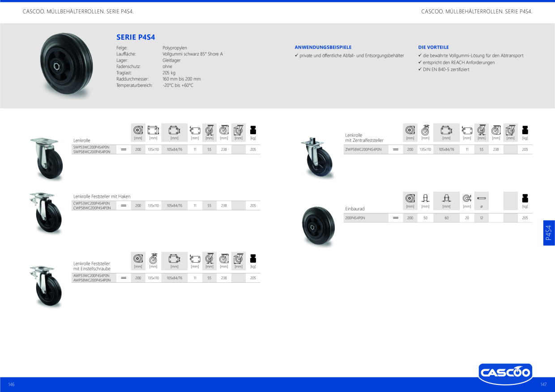Image resolution: width=555 pixels, height=392 pixels.
Task: Click the Lenkrolle swivel caster product image
Action: [x=47, y=158]
